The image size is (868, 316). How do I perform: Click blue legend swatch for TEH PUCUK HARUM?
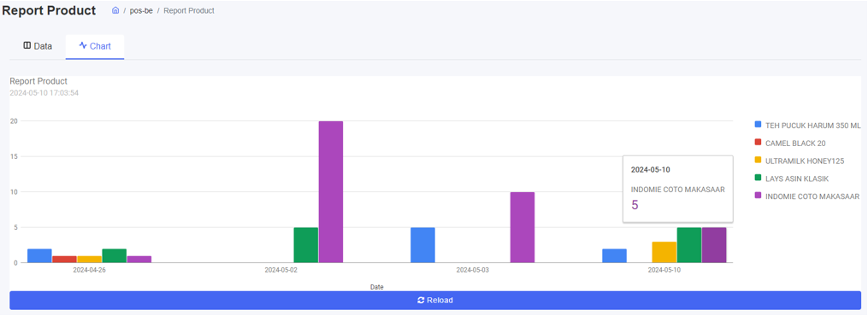[x=758, y=125]
